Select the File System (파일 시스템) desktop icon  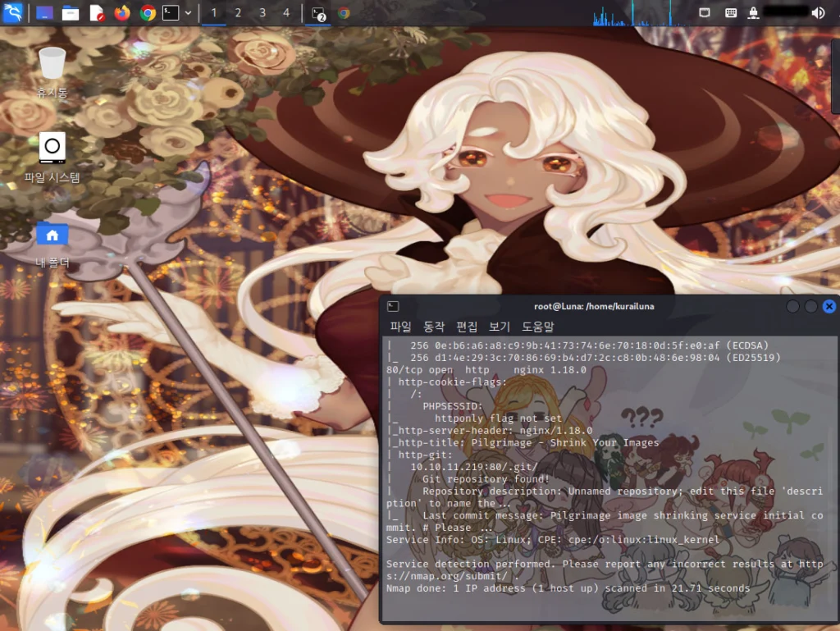point(52,158)
